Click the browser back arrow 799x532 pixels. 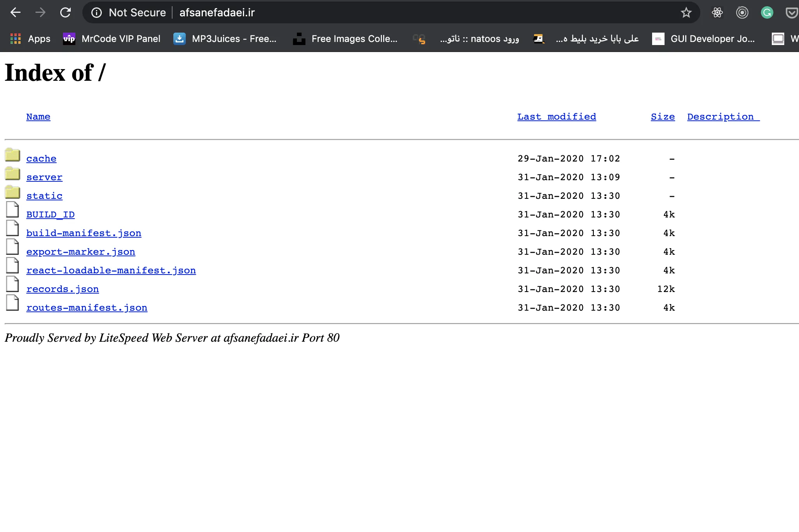16,12
